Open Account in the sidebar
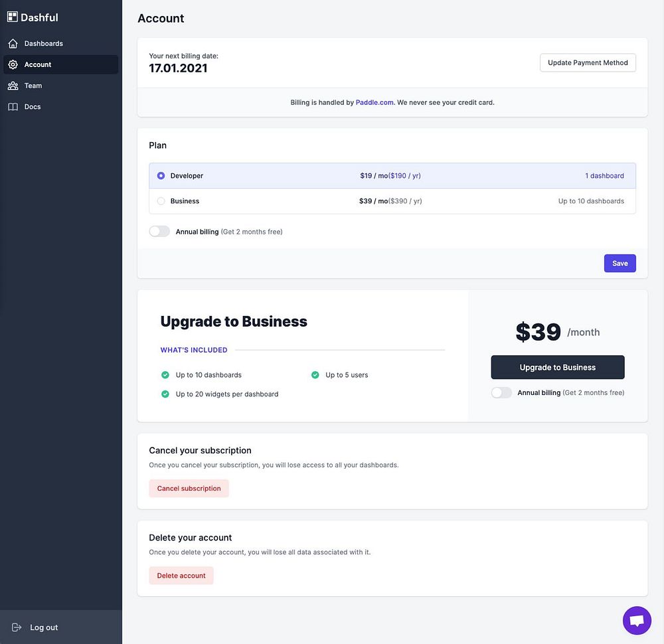Screen dimensions: 664x644 point(61,64)
